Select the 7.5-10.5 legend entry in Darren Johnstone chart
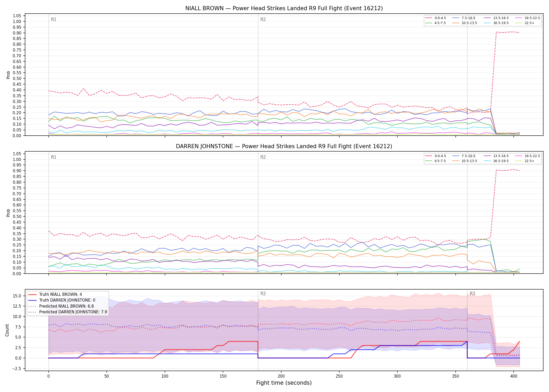Viewport: 549px width, 392px height. [464, 156]
